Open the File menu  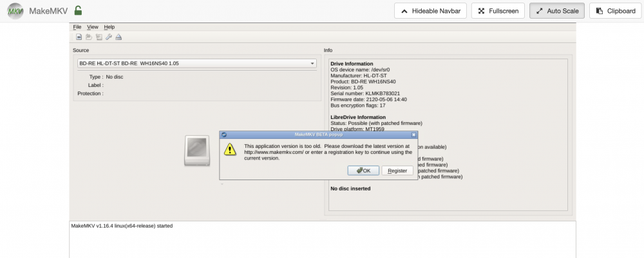(x=77, y=27)
